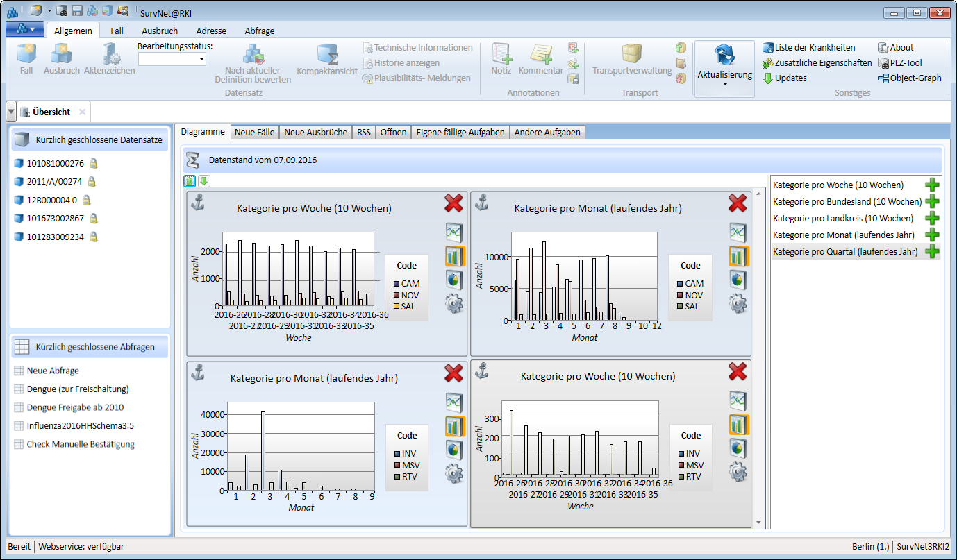Click the Updates download icon
The height and width of the screenshot is (560, 957).
(768, 78)
